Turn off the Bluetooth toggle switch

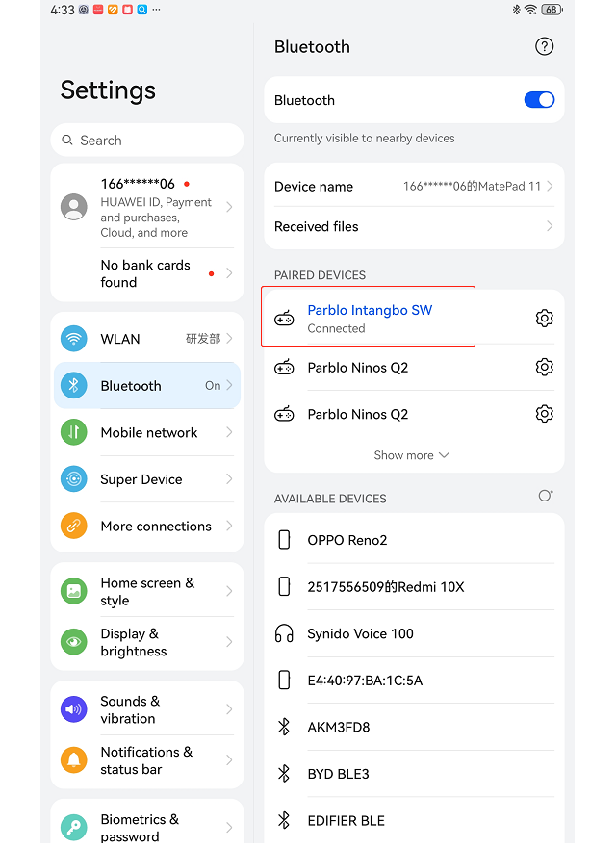539,100
